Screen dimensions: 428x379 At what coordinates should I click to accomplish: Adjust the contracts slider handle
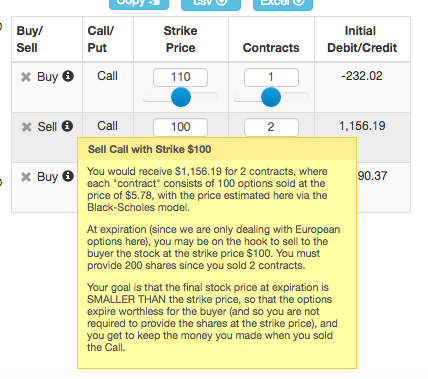271,97
